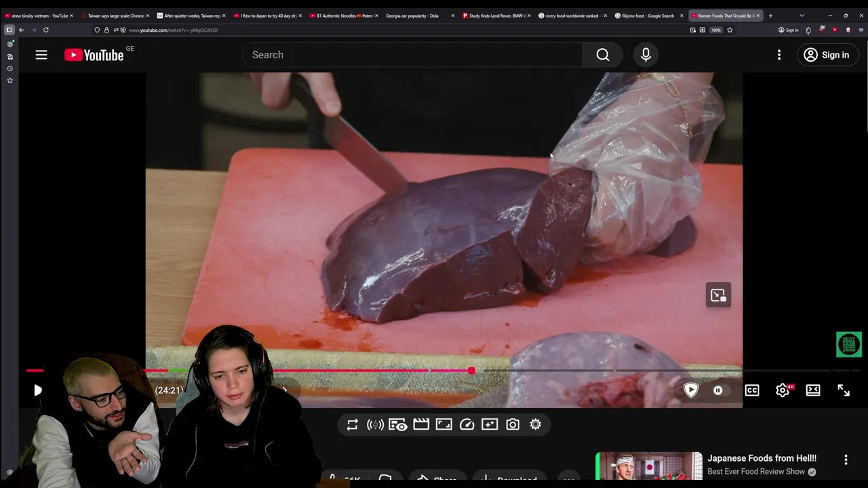Switch to 'Study finds Land Rover, BMW' tab
868x488 pixels.
496,16
